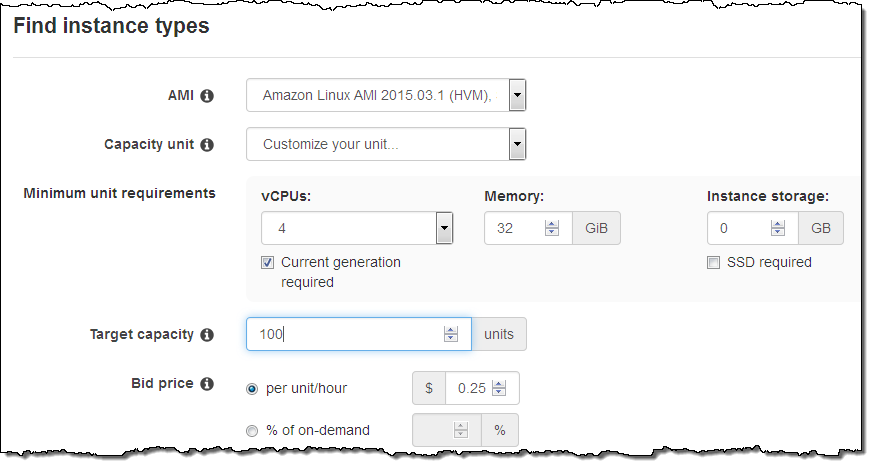Click the bid price dollar amount field
Screen dimensions: 873x466
point(467,388)
